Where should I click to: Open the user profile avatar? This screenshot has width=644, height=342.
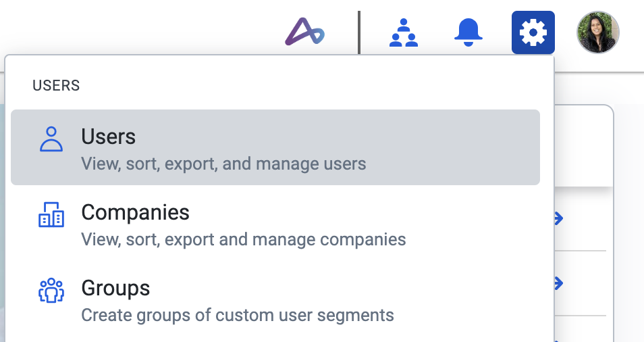597,32
